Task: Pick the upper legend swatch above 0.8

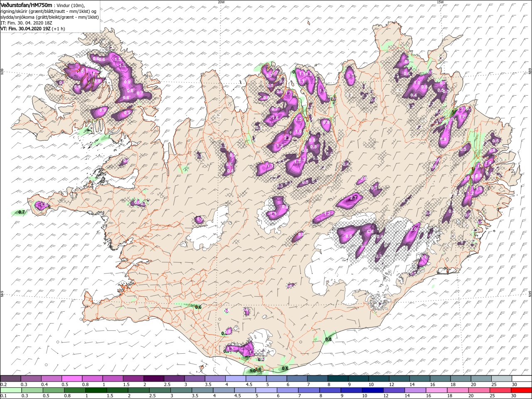Action: point(92,379)
